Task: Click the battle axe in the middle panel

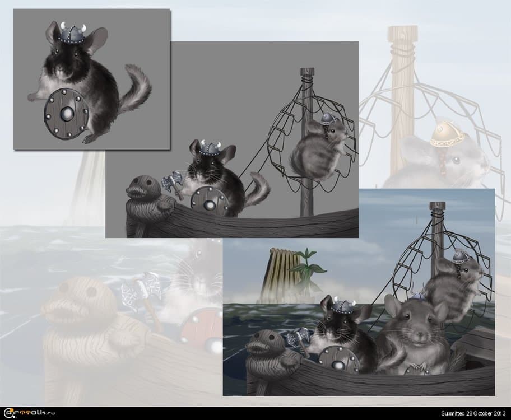Action: point(173,183)
